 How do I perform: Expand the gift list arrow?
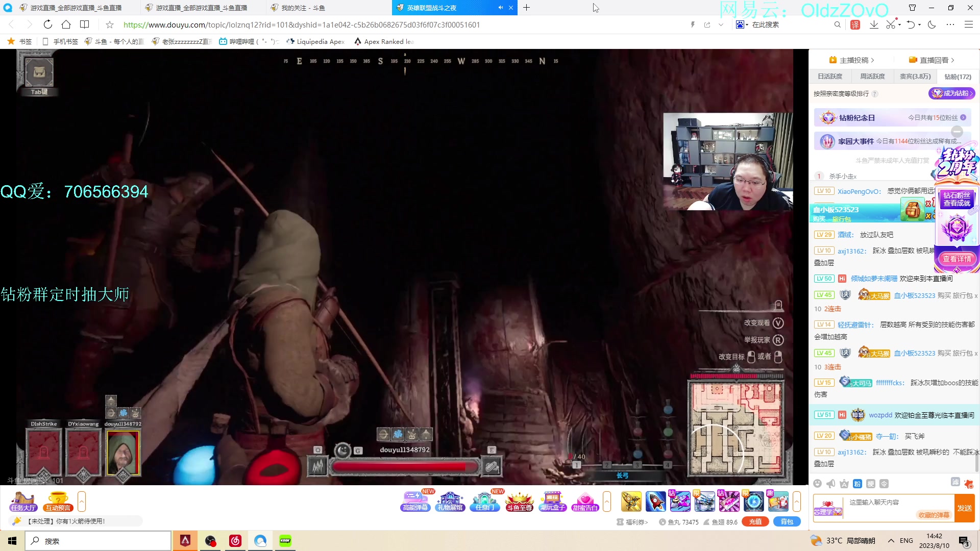click(797, 502)
